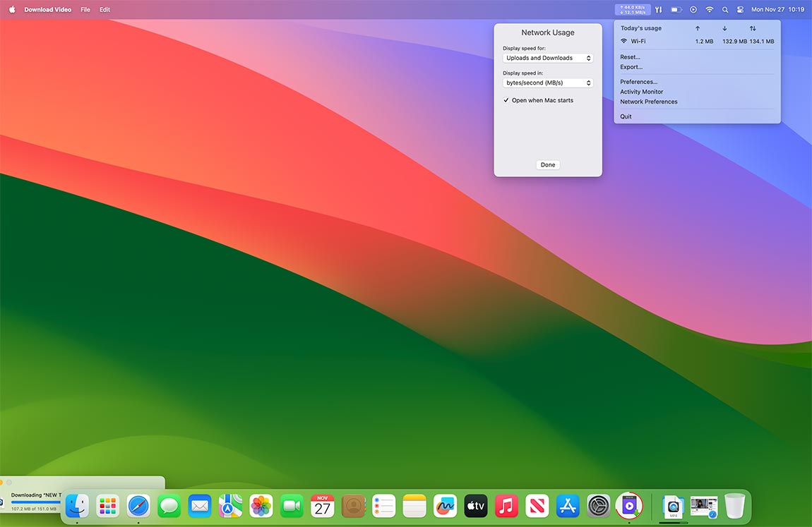Launch Safari from the Dock
Image resolution: width=812 pixels, height=527 pixels.
(x=138, y=506)
